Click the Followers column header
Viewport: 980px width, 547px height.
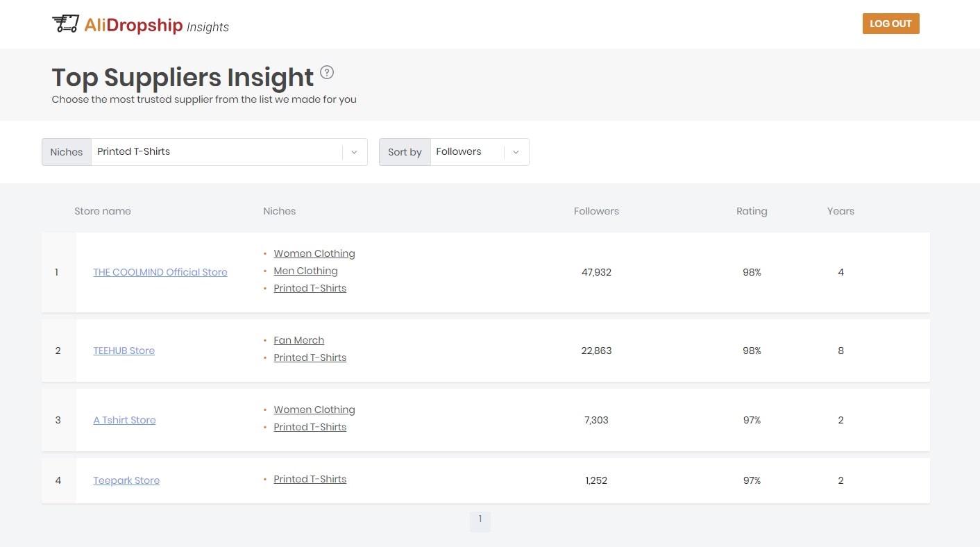(x=596, y=211)
